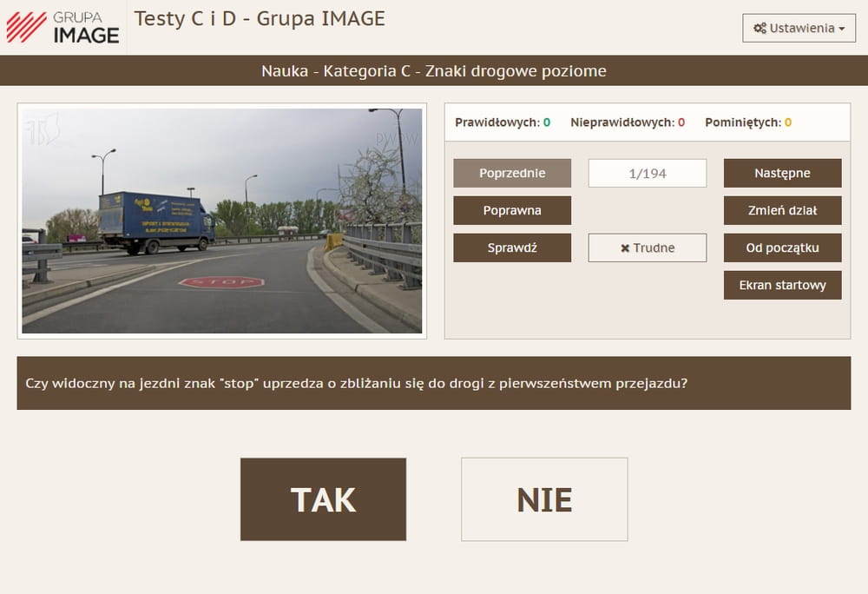Click the X icon on Trudne
The image size is (868, 594).
625,248
